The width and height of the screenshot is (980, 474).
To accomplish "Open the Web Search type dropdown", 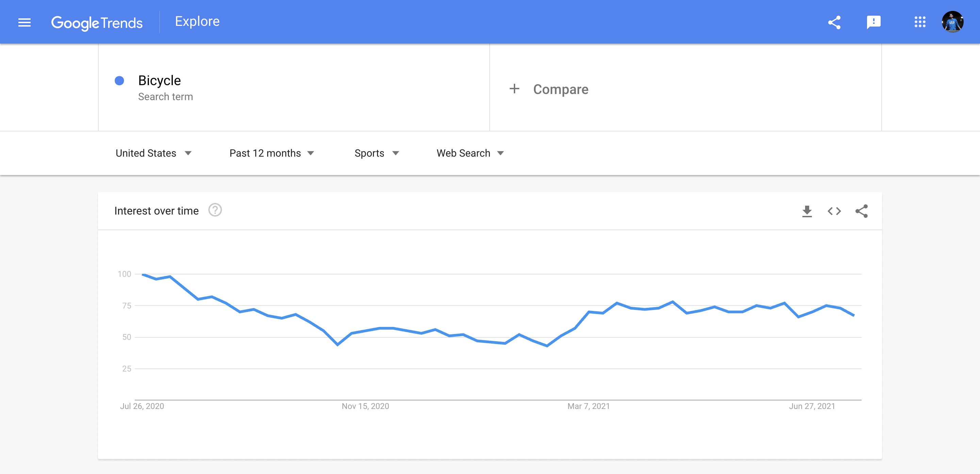I will pos(470,153).
